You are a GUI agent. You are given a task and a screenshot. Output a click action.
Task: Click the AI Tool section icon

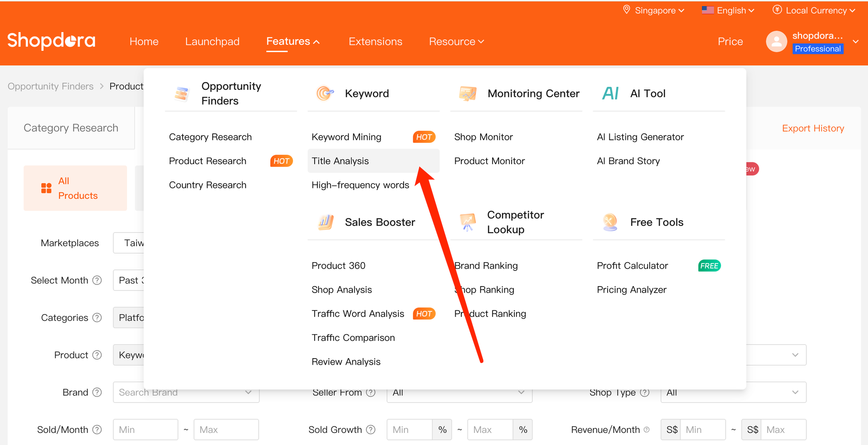[610, 93]
